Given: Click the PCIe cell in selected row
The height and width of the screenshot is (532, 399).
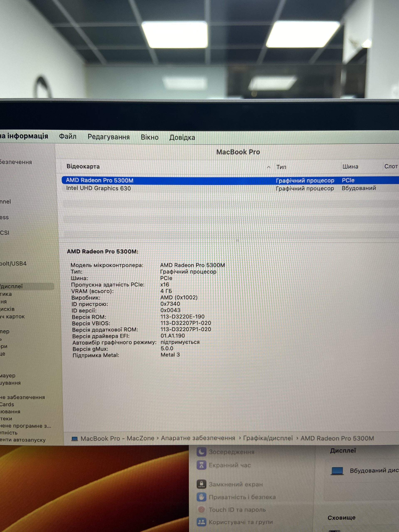Looking at the screenshot, I should coord(348,180).
